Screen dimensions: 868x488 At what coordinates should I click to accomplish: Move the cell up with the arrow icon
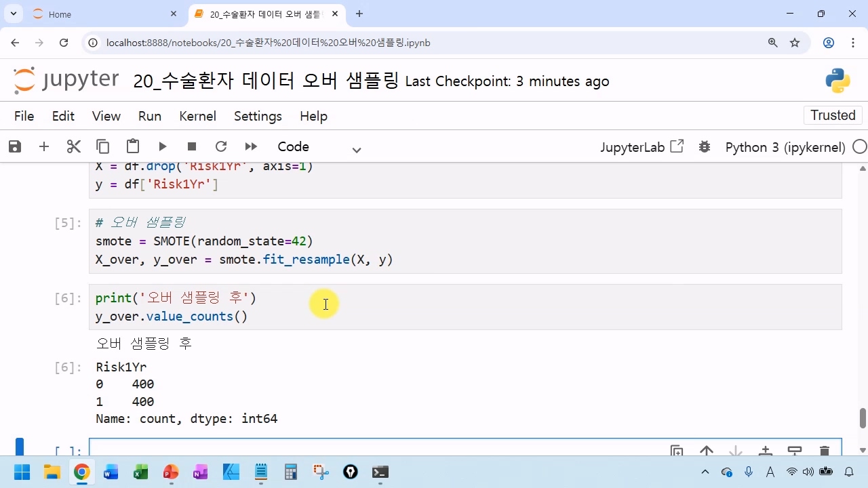707,451
